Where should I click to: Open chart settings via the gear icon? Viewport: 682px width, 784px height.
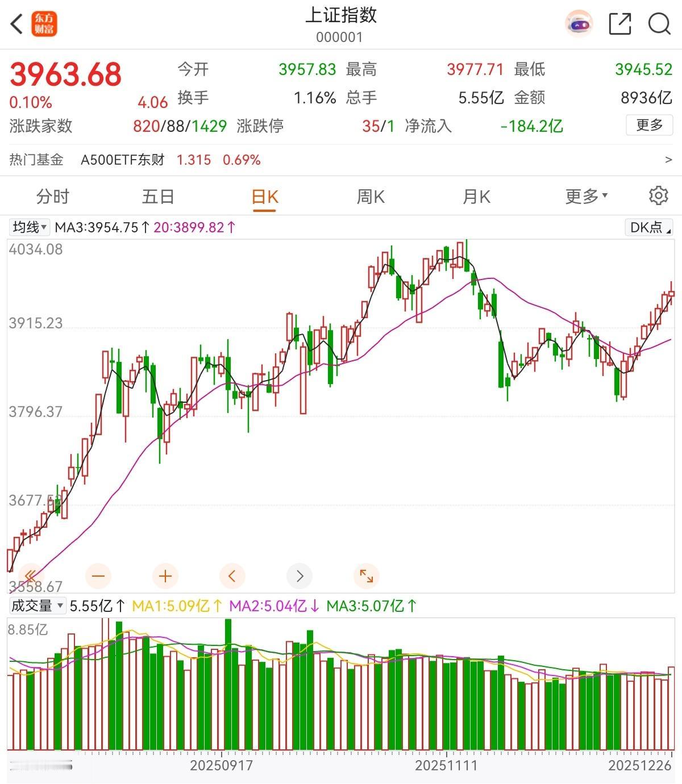(658, 195)
